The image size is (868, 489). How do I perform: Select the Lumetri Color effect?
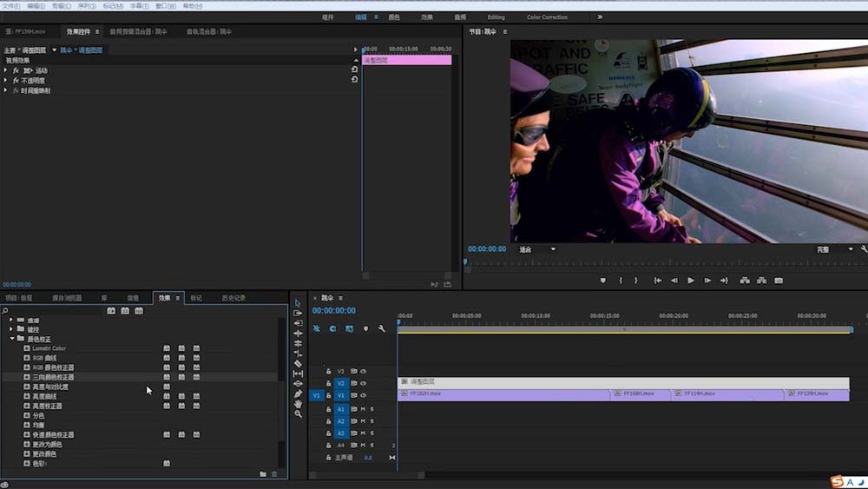point(49,348)
